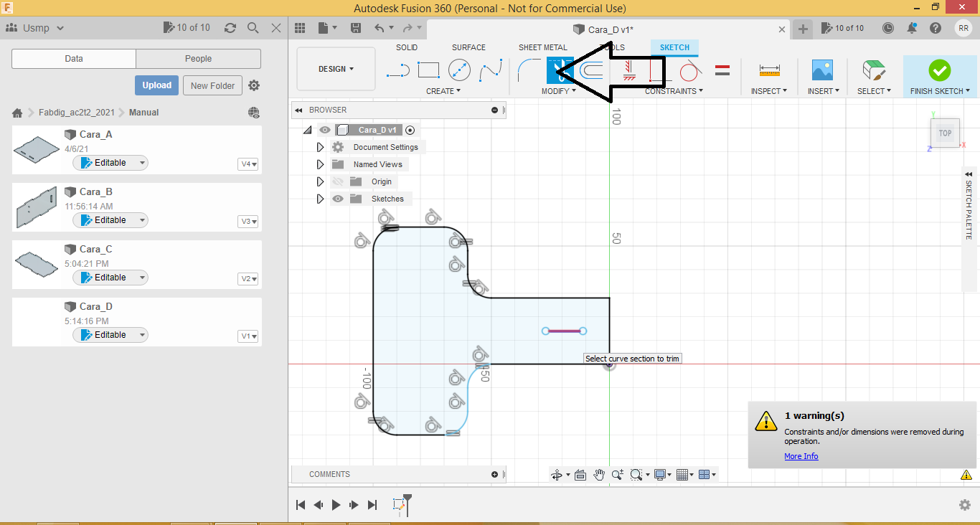Switch to the People tab
The width and height of the screenshot is (980, 525).
pos(198,59)
